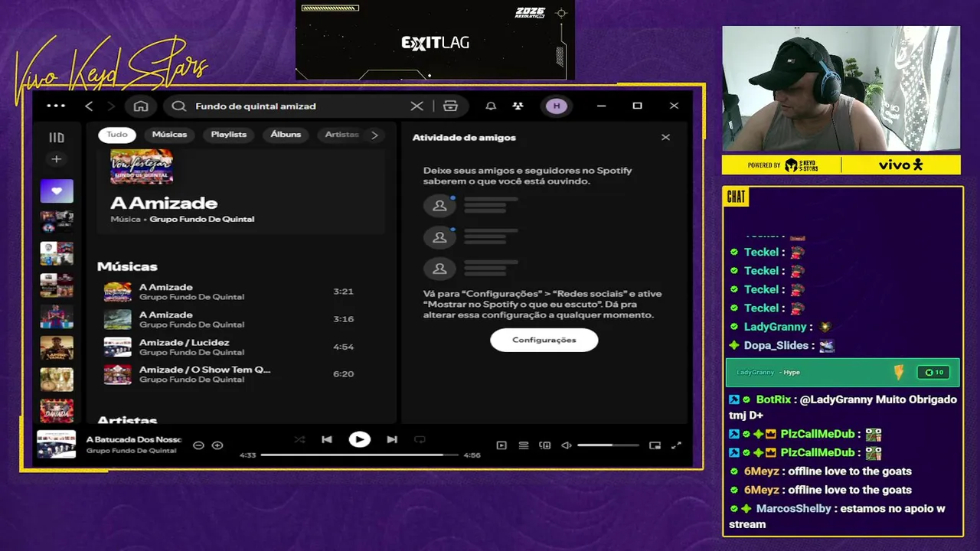Toggle the friend activity icon

click(x=518, y=106)
